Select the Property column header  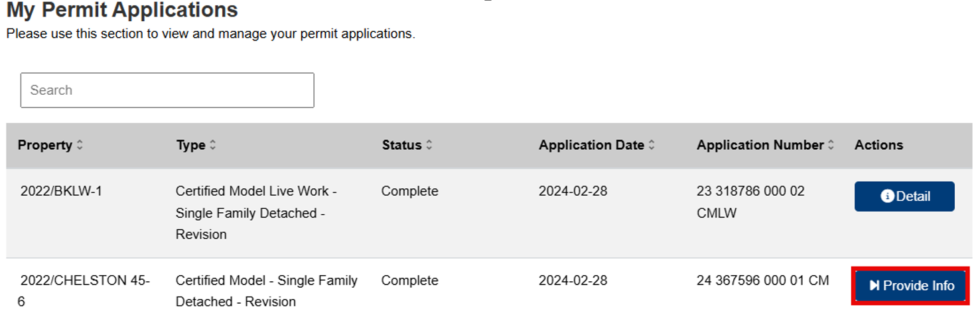tap(44, 145)
